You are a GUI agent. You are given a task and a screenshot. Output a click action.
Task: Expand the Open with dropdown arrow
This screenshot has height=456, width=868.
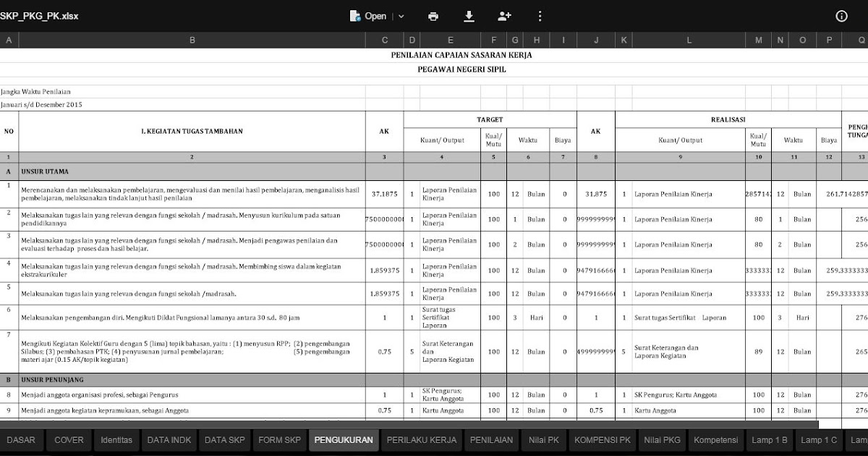(400, 15)
